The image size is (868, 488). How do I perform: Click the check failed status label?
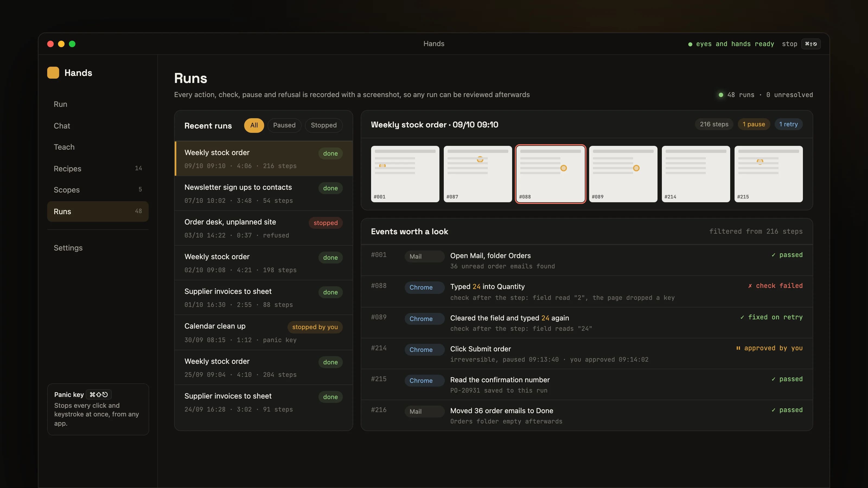[x=775, y=285]
